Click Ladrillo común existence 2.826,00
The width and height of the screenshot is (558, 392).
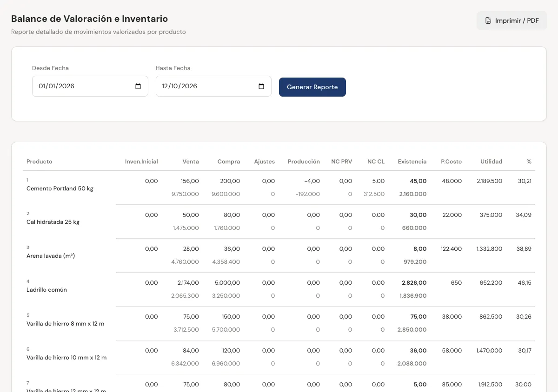414,283
